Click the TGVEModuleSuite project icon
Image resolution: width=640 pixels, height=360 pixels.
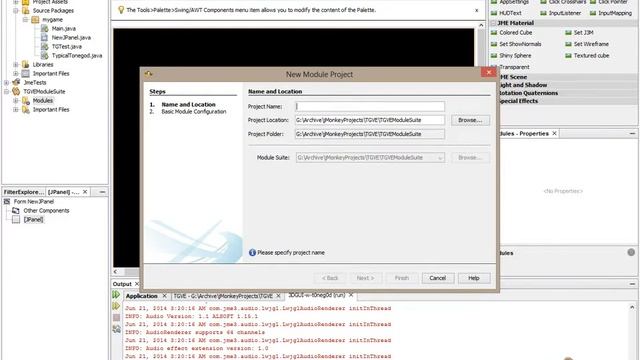(16, 91)
